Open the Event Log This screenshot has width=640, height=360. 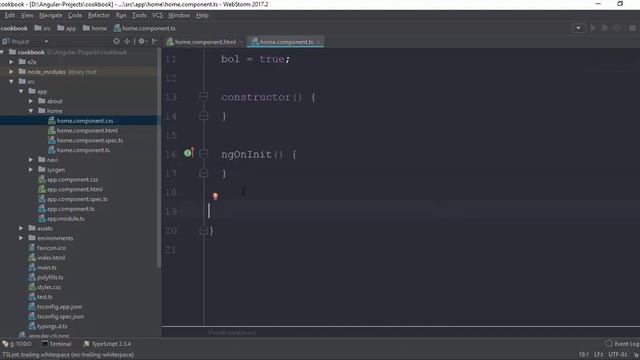click(x=622, y=344)
